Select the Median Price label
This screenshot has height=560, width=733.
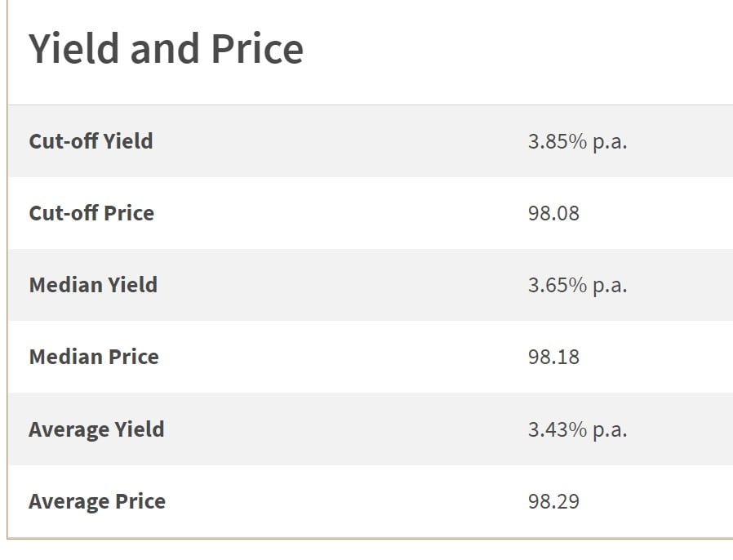pos(94,357)
